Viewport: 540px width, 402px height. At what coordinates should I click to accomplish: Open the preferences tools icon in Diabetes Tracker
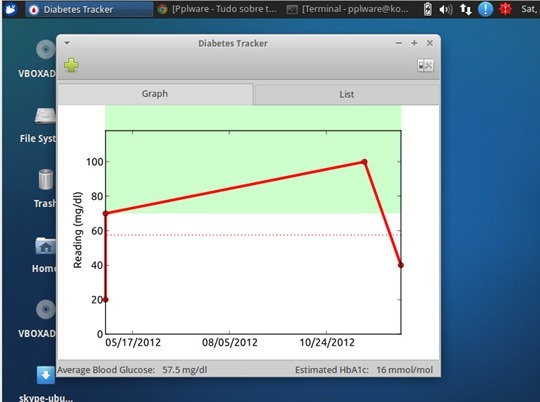(x=425, y=65)
